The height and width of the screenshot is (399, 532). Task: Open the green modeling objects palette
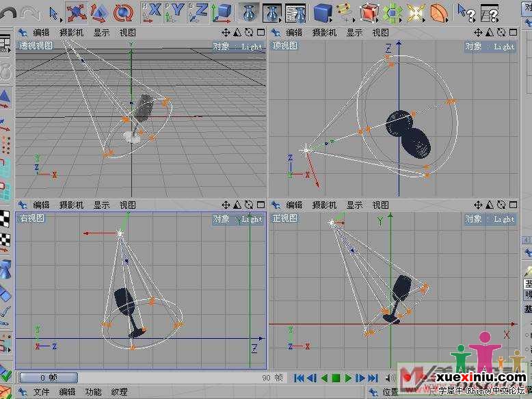(393, 14)
